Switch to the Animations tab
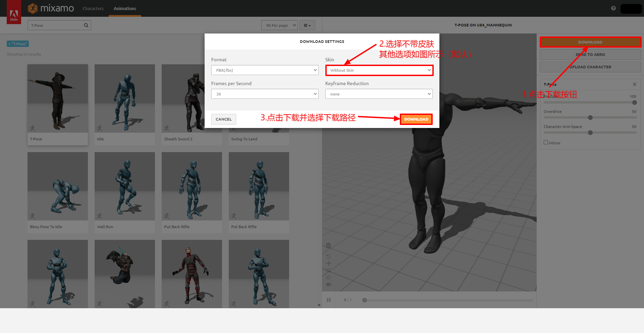Image resolution: width=644 pixels, height=333 pixels. click(x=125, y=8)
